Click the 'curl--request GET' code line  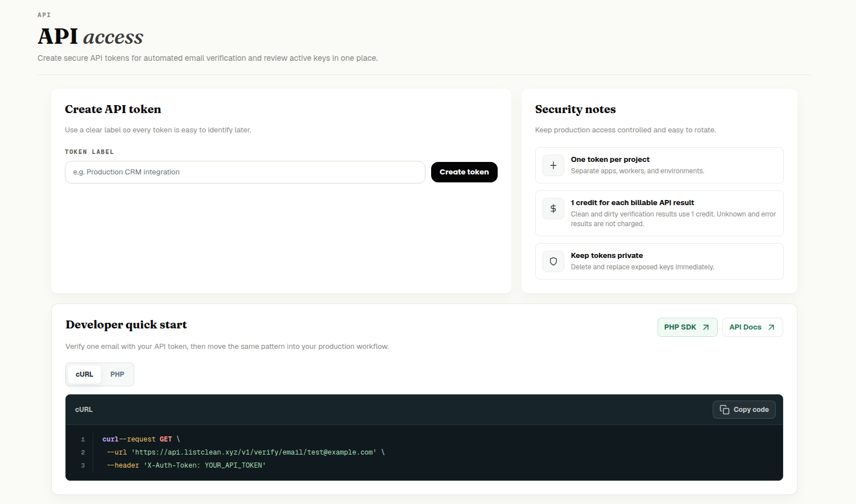(141, 439)
